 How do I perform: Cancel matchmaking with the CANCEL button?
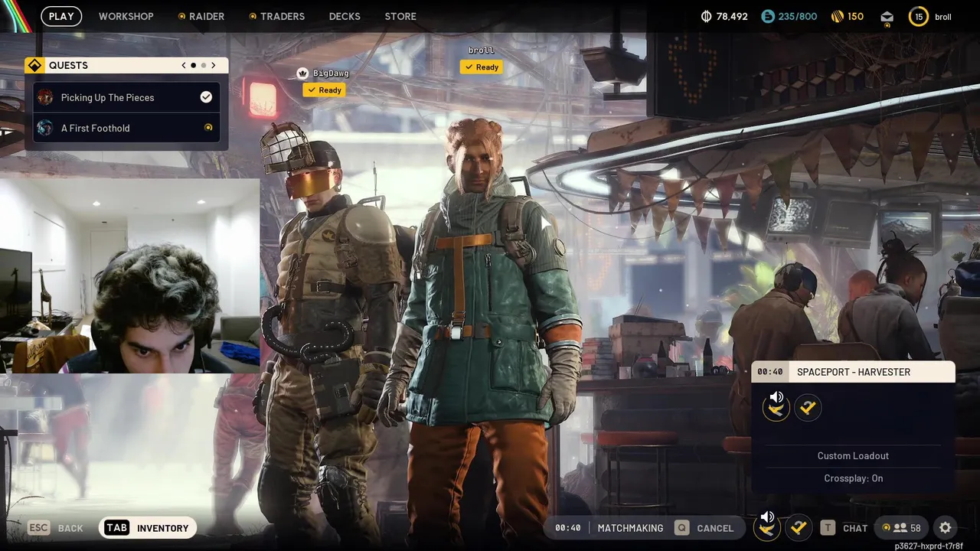pyautogui.click(x=704, y=528)
